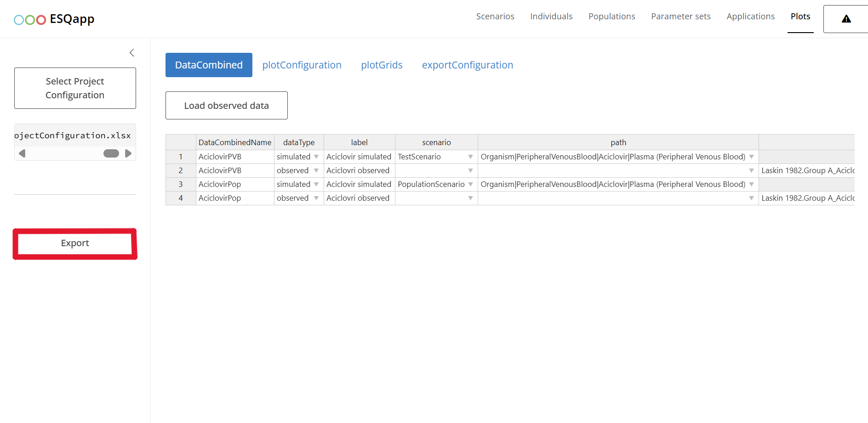Open the Parameter sets page
This screenshot has height=423, width=868.
680,17
